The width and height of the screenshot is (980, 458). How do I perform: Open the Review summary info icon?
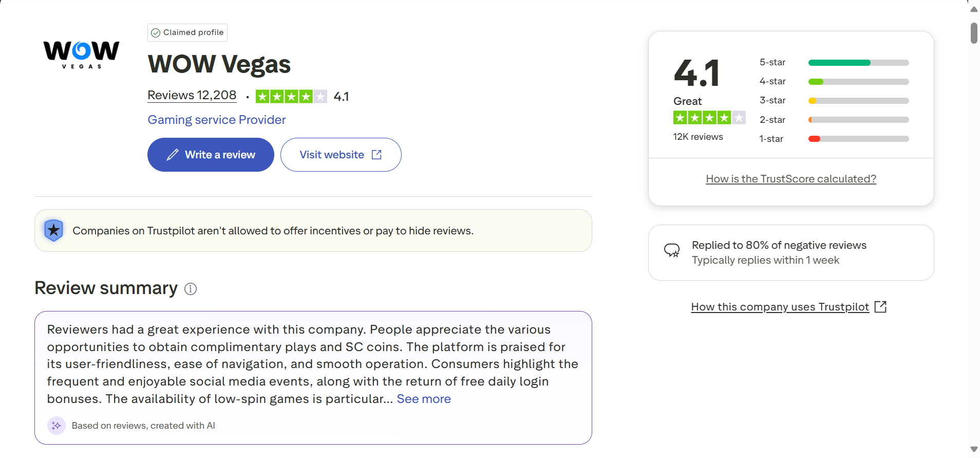point(191,289)
